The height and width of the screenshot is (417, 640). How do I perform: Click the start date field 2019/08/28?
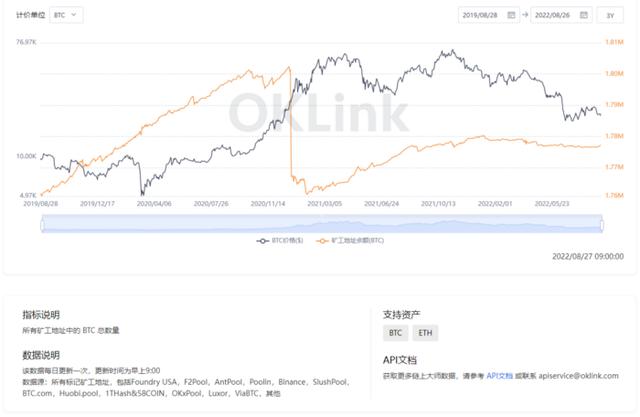pos(489,15)
